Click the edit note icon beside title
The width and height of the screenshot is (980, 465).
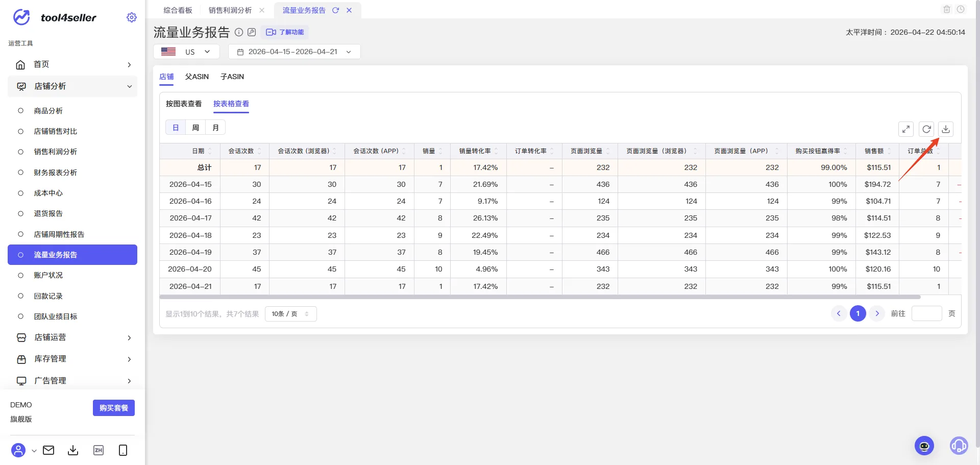[x=252, y=32]
